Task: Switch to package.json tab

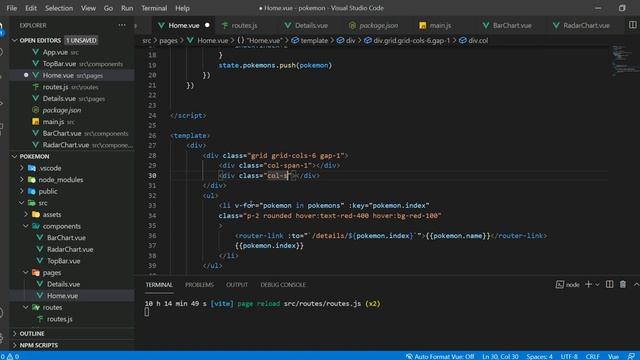Action: tap(378, 25)
